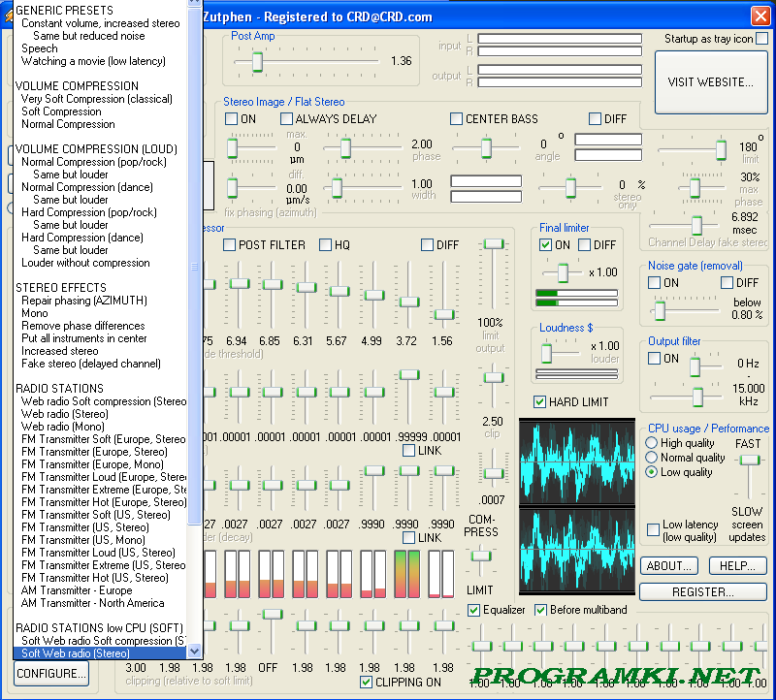
Task: Select 'AM Transmitter - Europe' preset
Action: click(77, 590)
